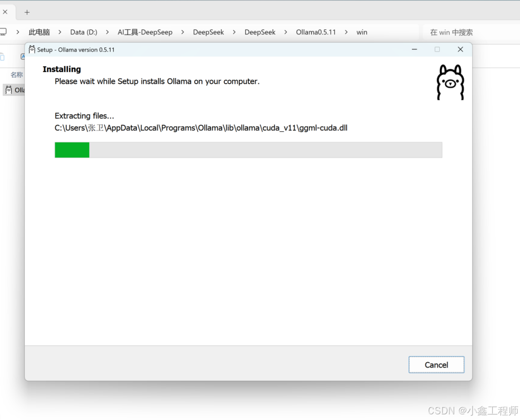The image size is (520, 420).
Task: Click the computer icon in address bar
Action: click(3, 32)
